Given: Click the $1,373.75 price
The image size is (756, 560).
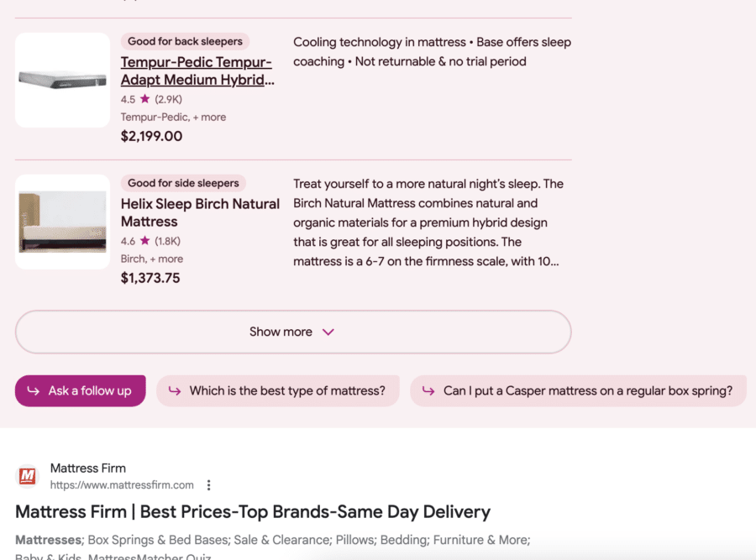Looking at the screenshot, I should (x=150, y=278).
